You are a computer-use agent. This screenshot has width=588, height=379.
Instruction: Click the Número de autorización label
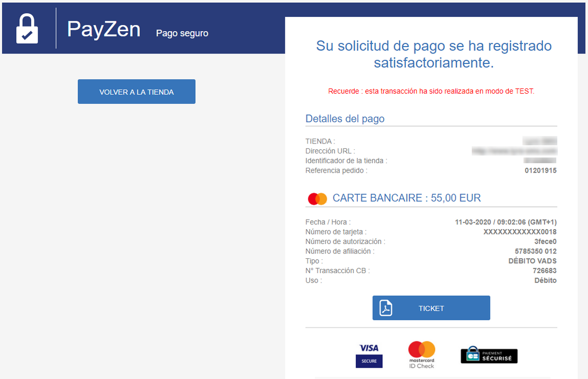pyautogui.click(x=346, y=241)
